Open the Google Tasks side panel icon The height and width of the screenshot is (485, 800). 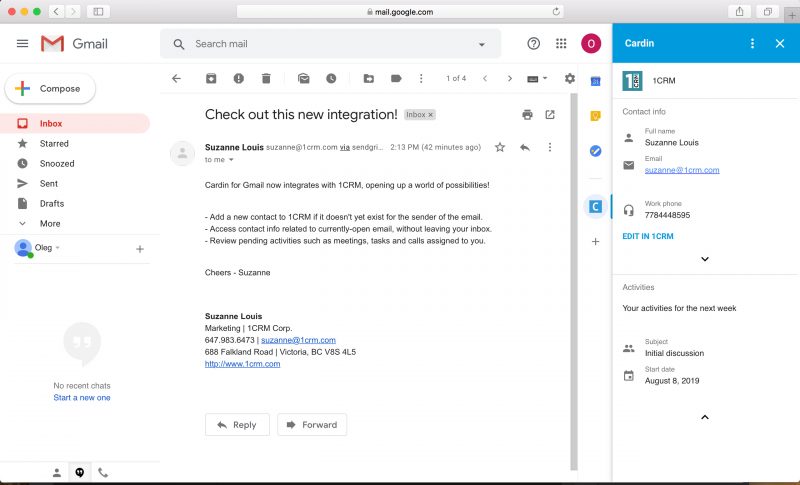[x=595, y=151]
